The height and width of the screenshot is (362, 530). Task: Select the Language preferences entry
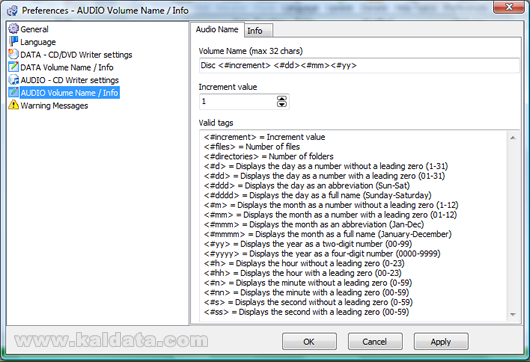tap(38, 42)
